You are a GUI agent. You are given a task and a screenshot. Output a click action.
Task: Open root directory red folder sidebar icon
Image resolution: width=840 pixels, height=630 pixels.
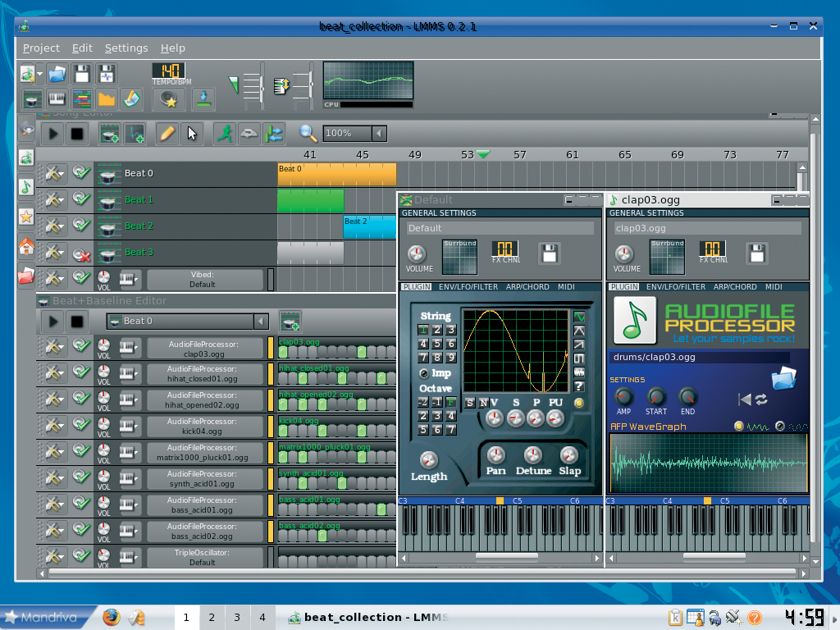[25, 276]
